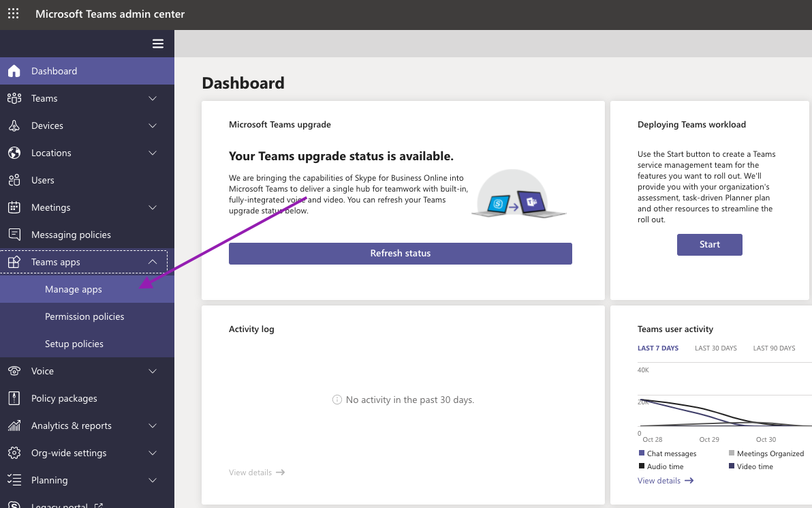Viewport: 812px width, 508px height.
Task: Expand the Locations section chevron
Action: pyautogui.click(x=153, y=153)
